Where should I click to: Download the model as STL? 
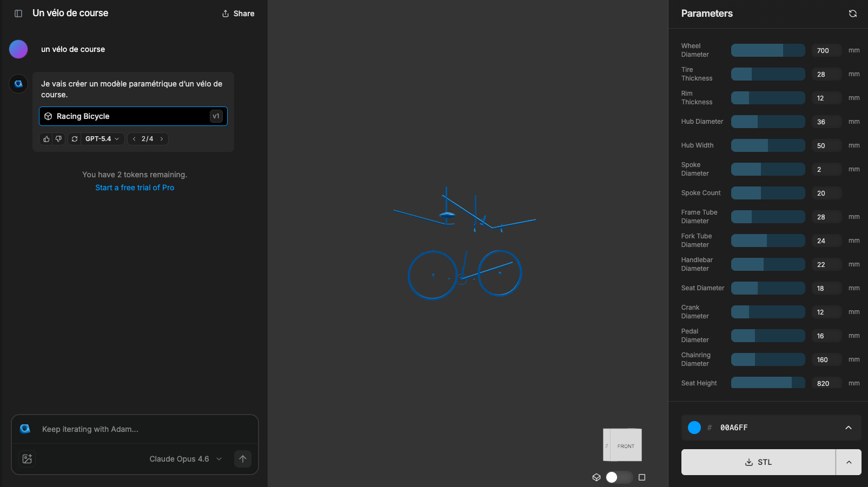758,462
